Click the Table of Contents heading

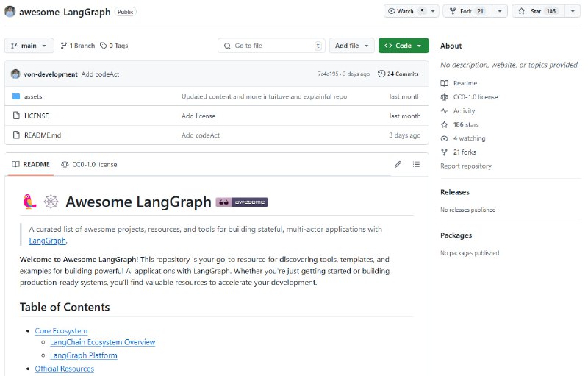[x=65, y=307]
